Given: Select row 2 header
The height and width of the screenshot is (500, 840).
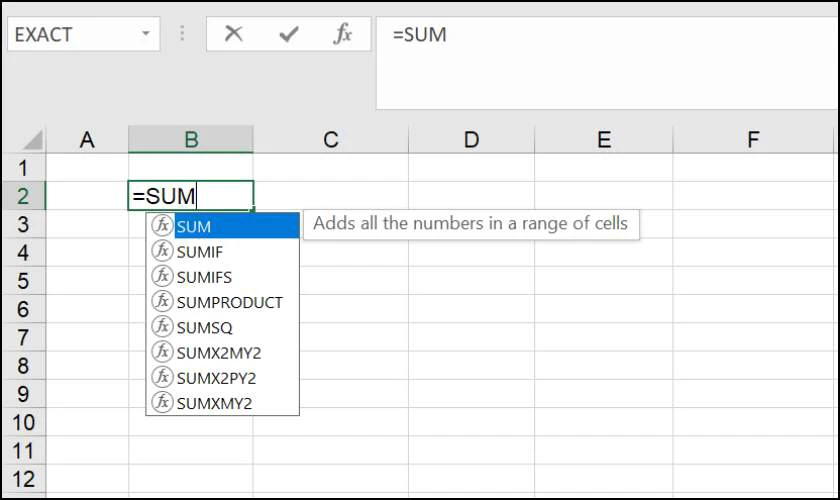Looking at the screenshot, I should tap(23, 196).
